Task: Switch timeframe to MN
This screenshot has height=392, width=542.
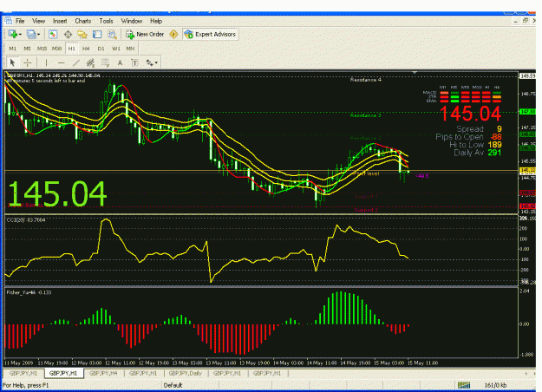Action: 130,49
